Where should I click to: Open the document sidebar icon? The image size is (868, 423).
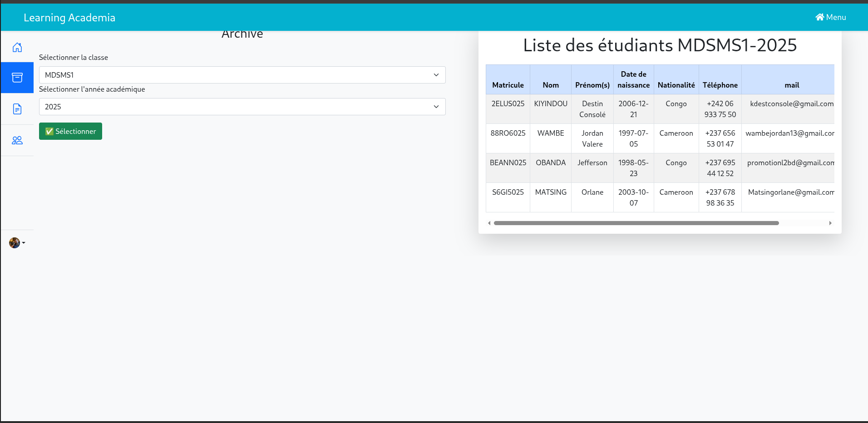[x=17, y=109]
